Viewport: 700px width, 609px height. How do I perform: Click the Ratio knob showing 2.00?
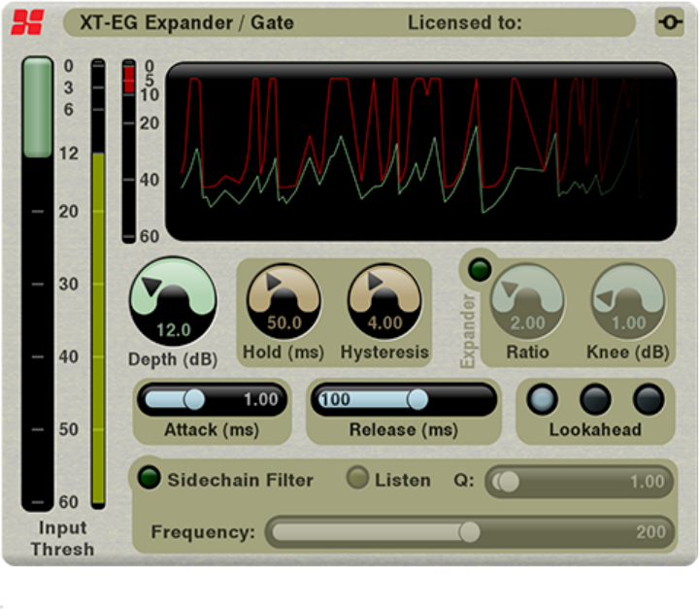pos(528,301)
